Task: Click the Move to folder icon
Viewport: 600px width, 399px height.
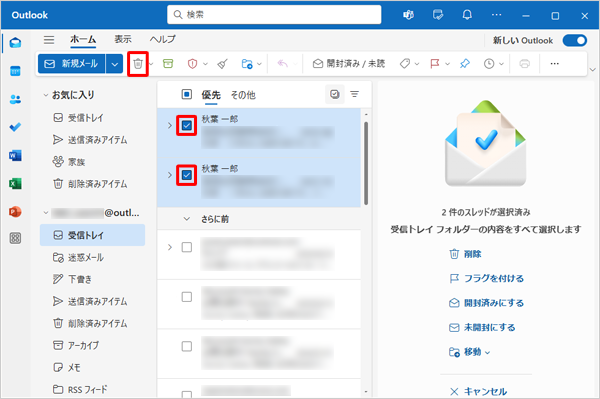Action: pos(247,64)
